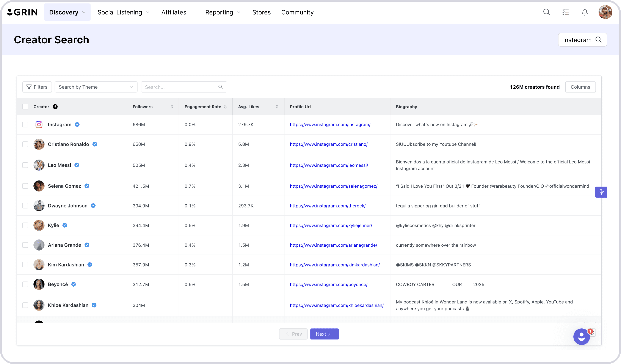Open the kyliejenner Instagram profile link
The image size is (621, 364).
(331, 226)
